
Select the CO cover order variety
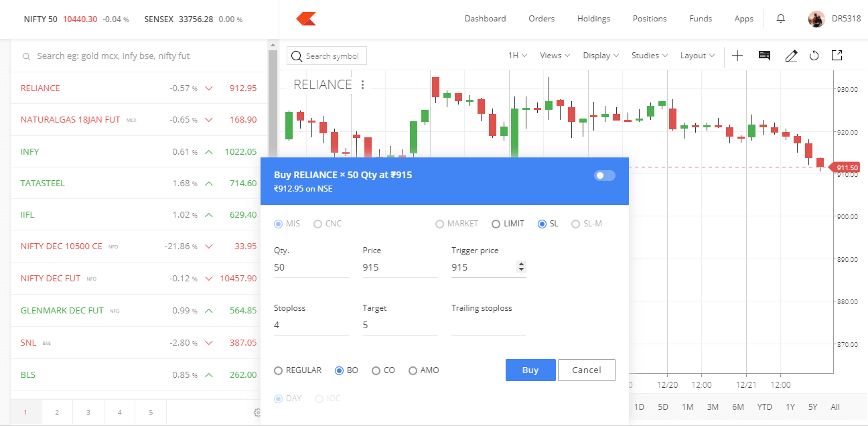[376, 370]
